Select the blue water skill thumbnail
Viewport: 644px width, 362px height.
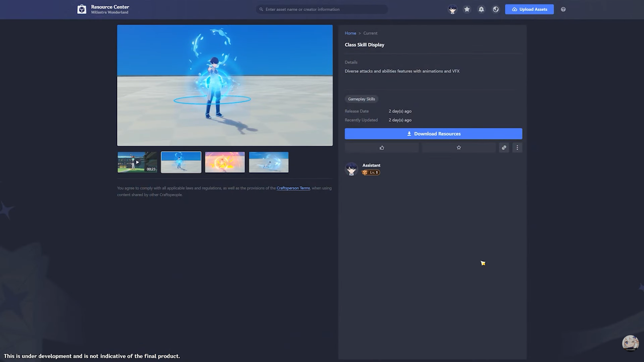coord(181,162)
